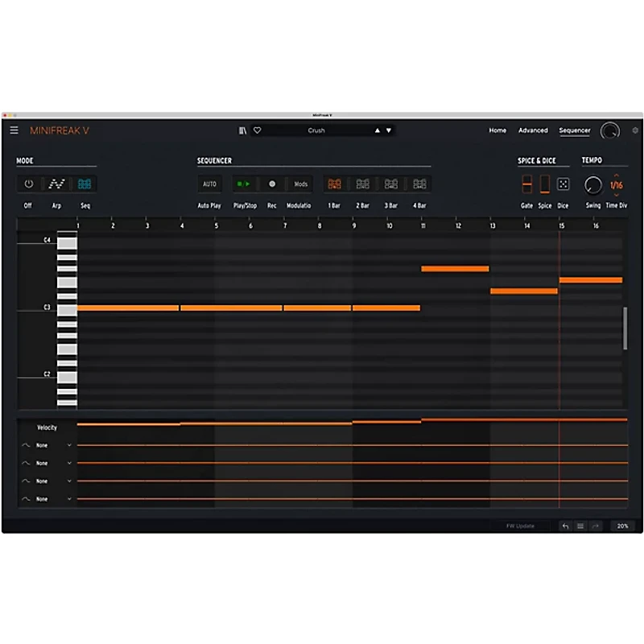Toggle the Mode power button

click(x=27, y=184)
